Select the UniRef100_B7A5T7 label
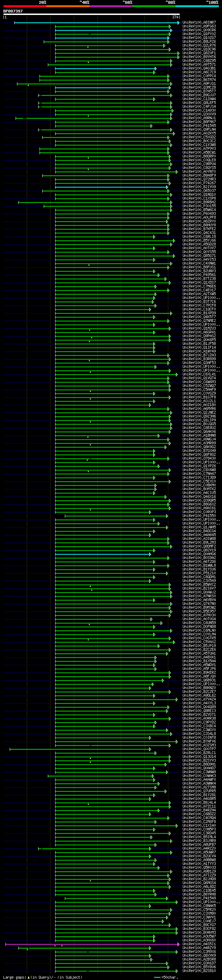This screenshot has width=222, height=980. pos(199,91)
